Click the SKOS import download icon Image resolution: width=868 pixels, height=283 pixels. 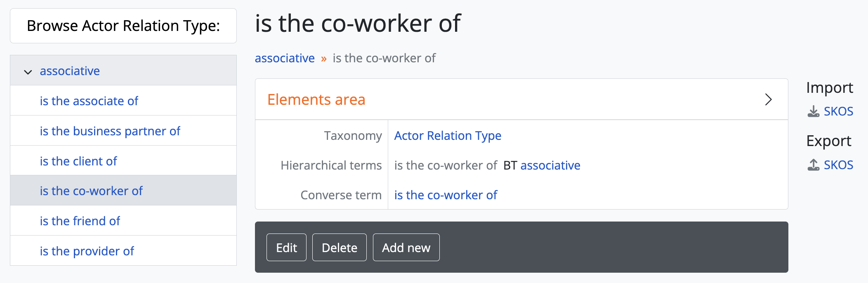click(813, 111)
